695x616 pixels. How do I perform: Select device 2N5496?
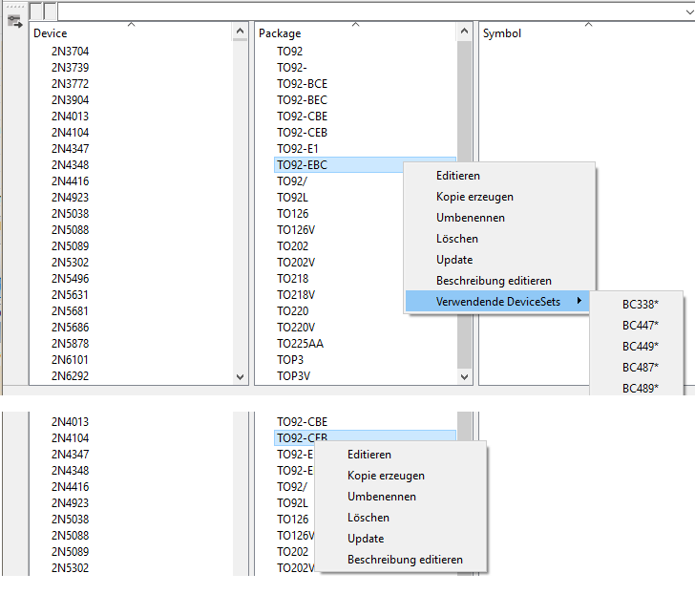70,279
